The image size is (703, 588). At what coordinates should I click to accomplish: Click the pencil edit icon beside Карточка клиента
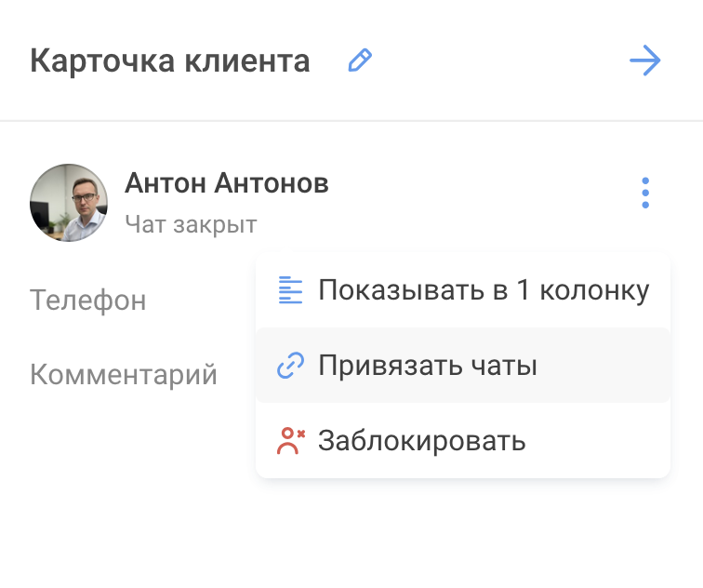click(360, 61)
